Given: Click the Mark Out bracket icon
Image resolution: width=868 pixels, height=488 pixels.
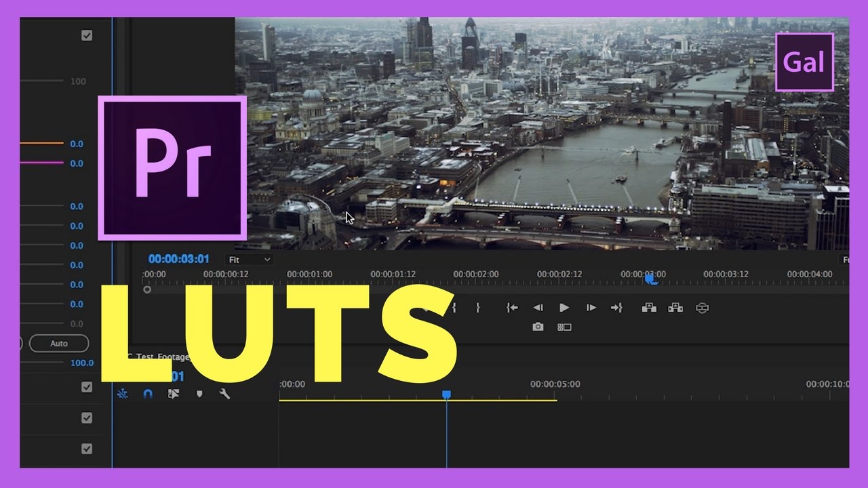Looking at the screenshot, I should pyautogui.click(x=478, y=308).
